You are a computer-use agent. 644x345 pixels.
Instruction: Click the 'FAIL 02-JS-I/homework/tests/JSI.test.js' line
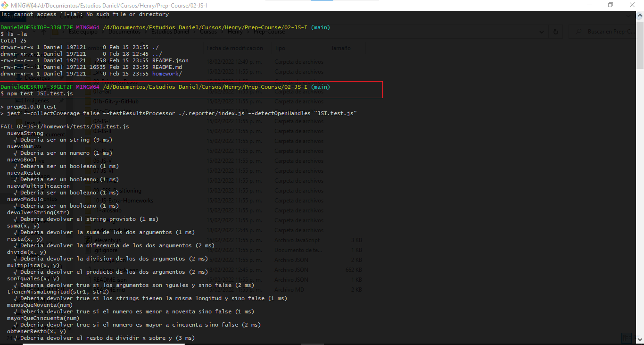(x=65, y=126)
